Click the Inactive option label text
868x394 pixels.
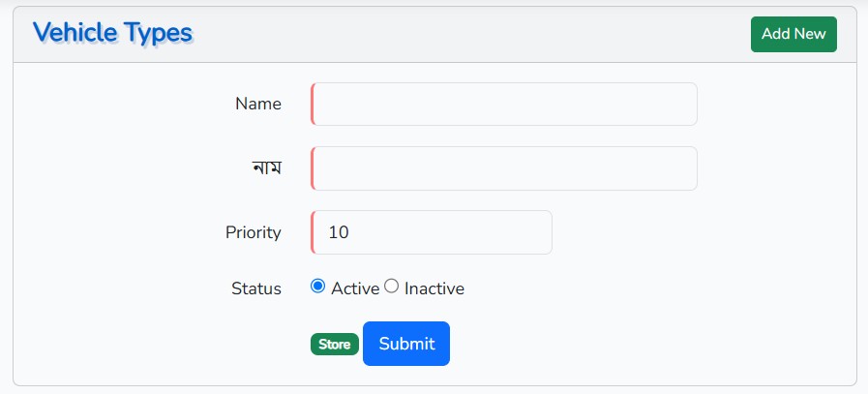coord(434,288)
